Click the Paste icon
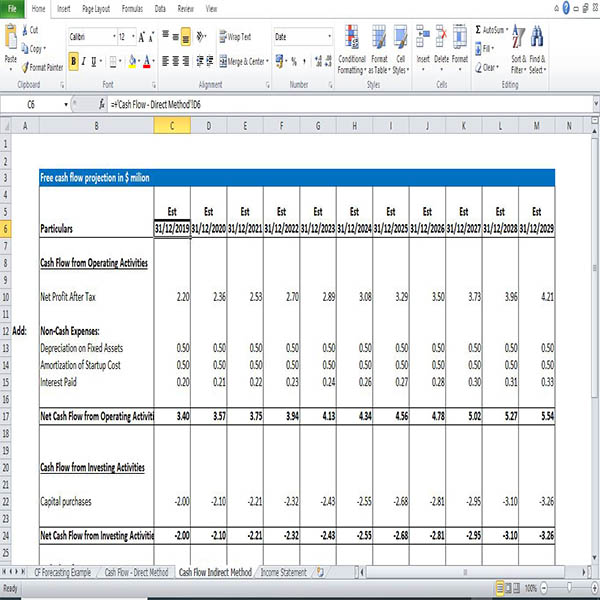 point(11,38)
